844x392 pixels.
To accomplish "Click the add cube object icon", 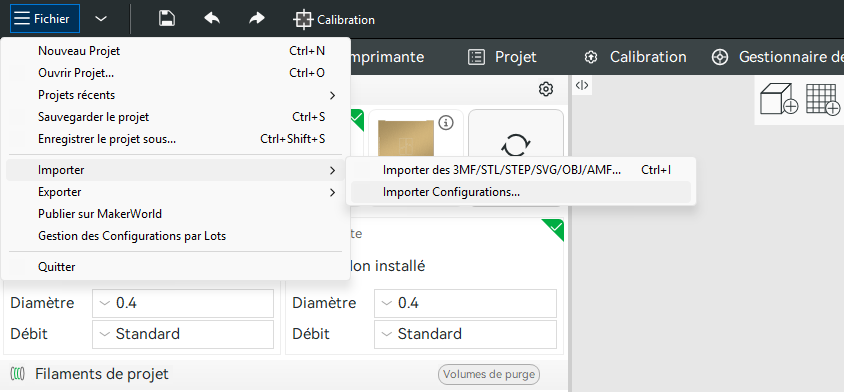I will [778, 99].
